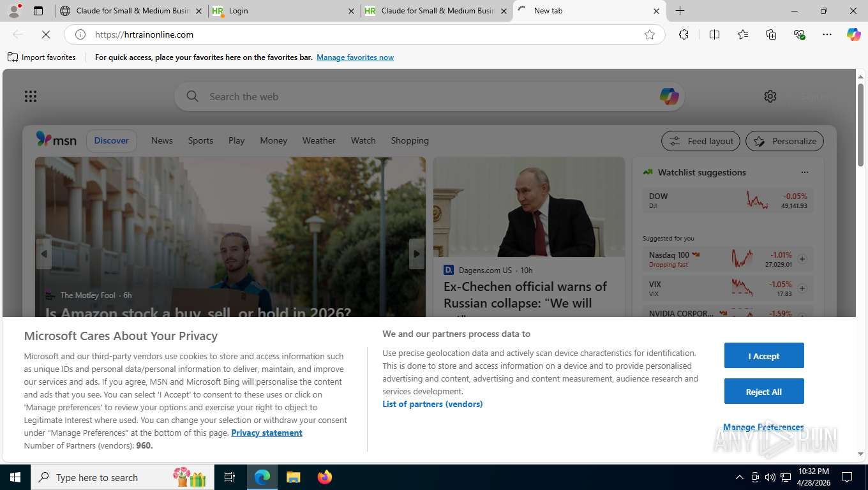Open the volume icon in system tray
Image resolution: width=868 pixels, height=490 pixels.
[x=770, y=477]
